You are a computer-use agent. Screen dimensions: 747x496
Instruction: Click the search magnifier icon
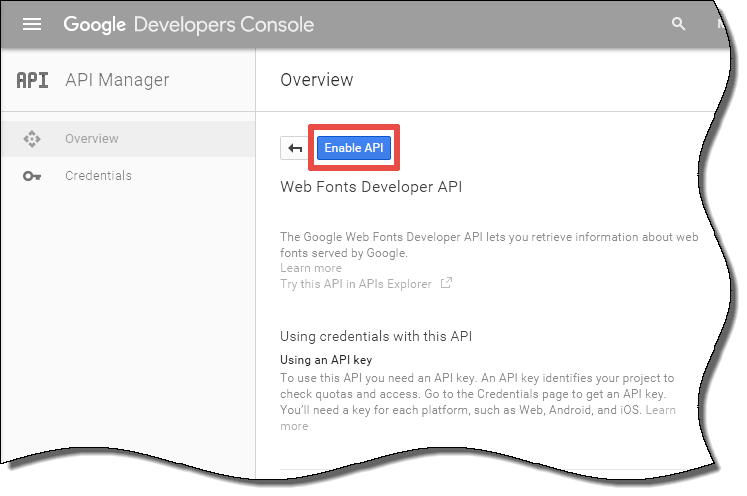[x=678, y=24]
